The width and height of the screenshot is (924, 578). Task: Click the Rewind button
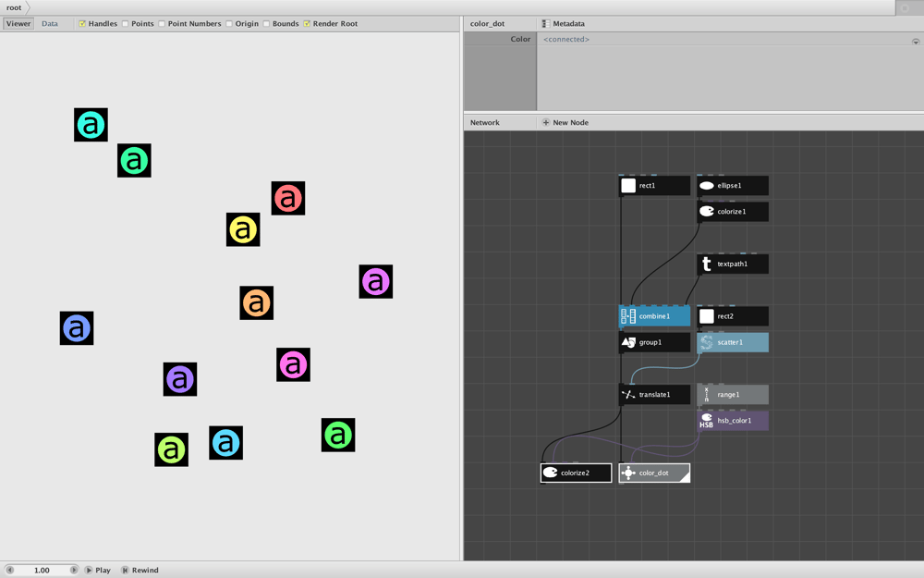pyautogui.click(x=140, y=570)
